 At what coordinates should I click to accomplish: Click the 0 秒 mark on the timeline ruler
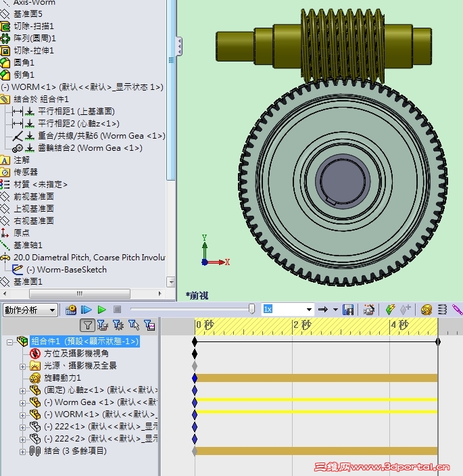pos(205,325)
